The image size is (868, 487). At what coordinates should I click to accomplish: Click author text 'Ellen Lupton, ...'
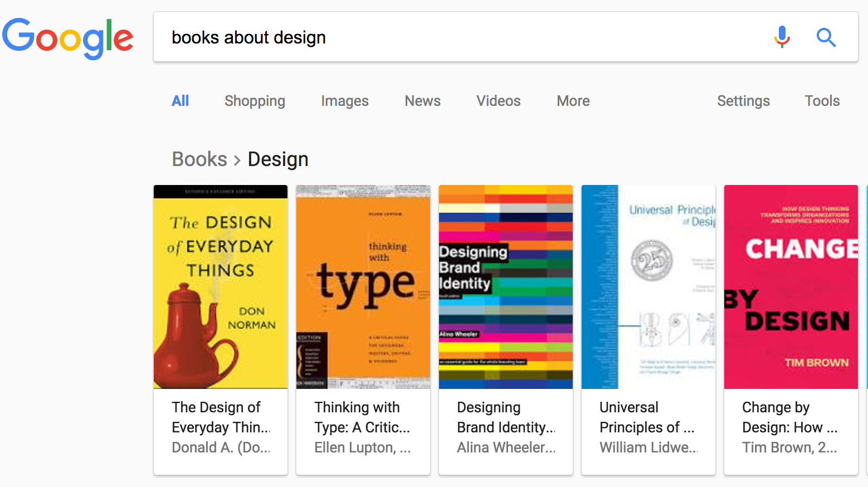click(362, 447)
